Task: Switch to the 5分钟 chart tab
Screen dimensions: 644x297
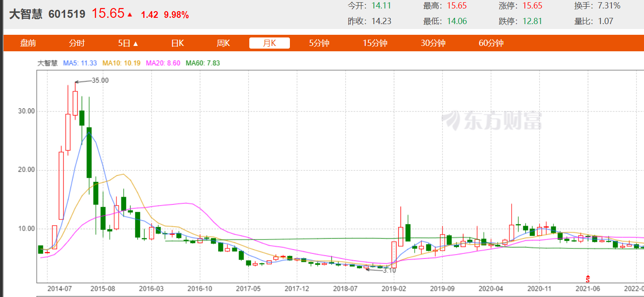Action: click(x=319, y=43)
